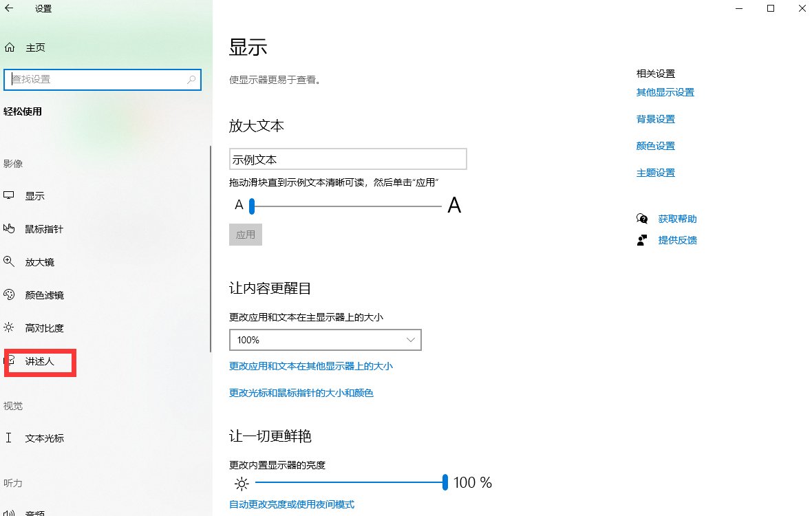Click the Find a setting search box
This screenshot has width=812, height=516.
point(102,79)
